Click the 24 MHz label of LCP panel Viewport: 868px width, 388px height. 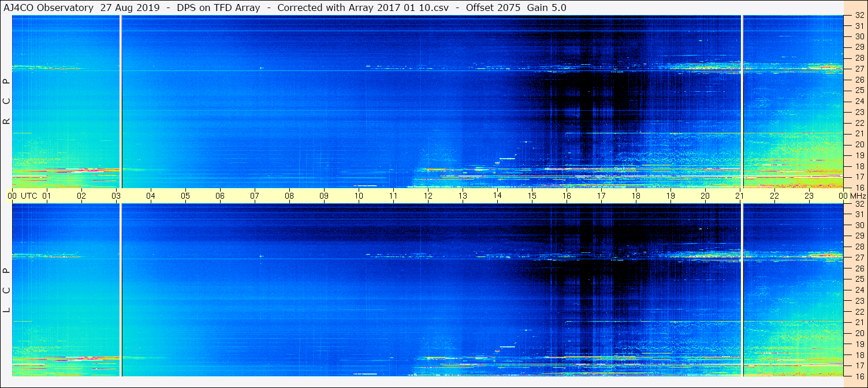859,290
